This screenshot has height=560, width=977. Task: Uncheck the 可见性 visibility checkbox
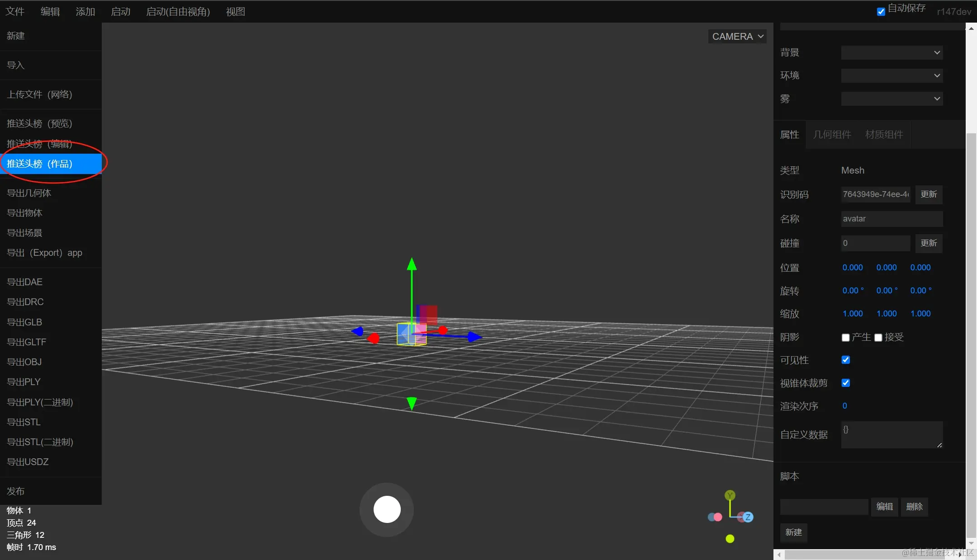point(845,360)
